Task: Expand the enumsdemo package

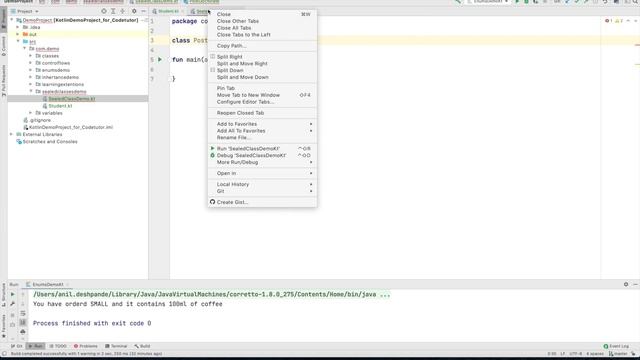Action: click(x=31, y=70)
